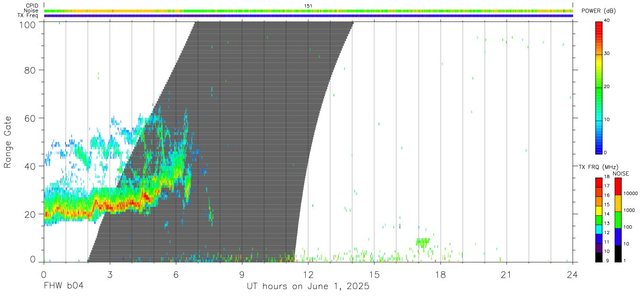Click the UT hour 0 tick label

(44, 274)
